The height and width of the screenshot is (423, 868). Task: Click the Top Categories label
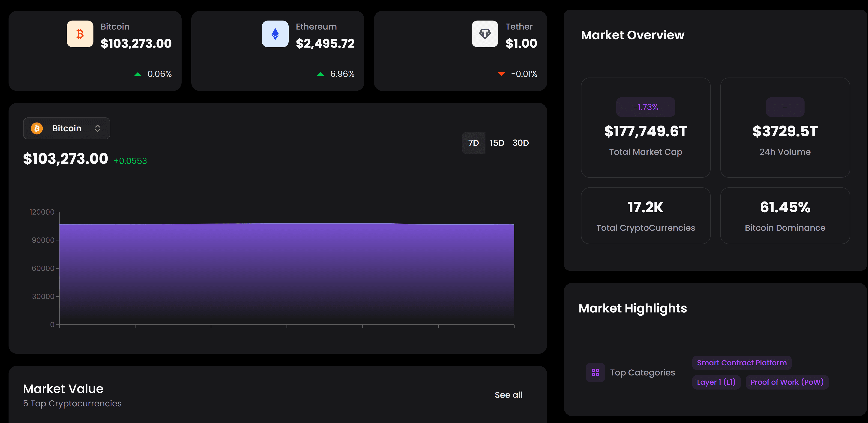tap(642, 372)
